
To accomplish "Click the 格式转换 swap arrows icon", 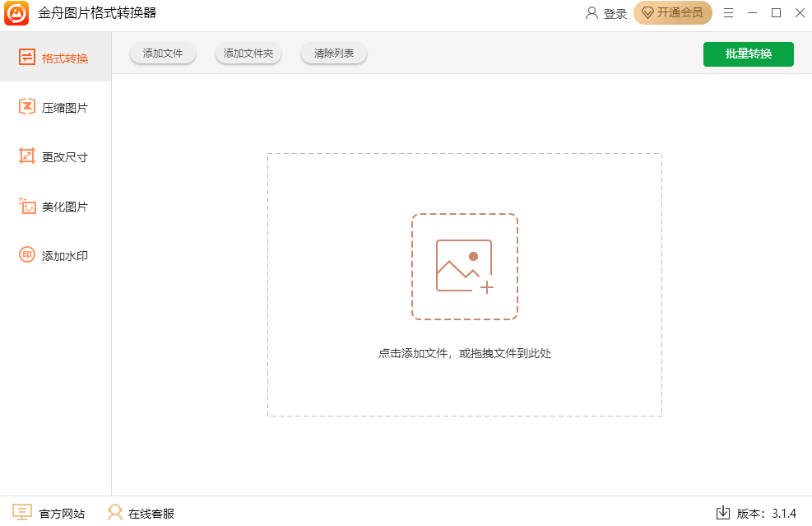I will [27, 58].
